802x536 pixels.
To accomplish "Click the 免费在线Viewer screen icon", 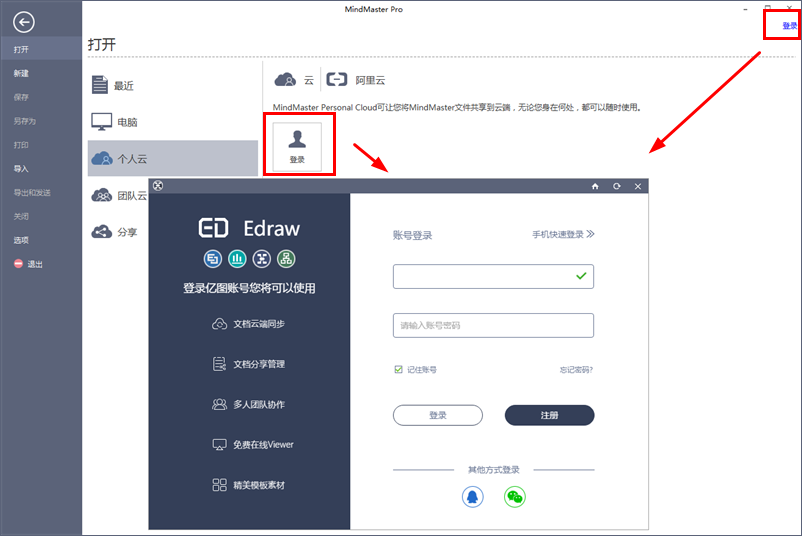I will point(219,444).
